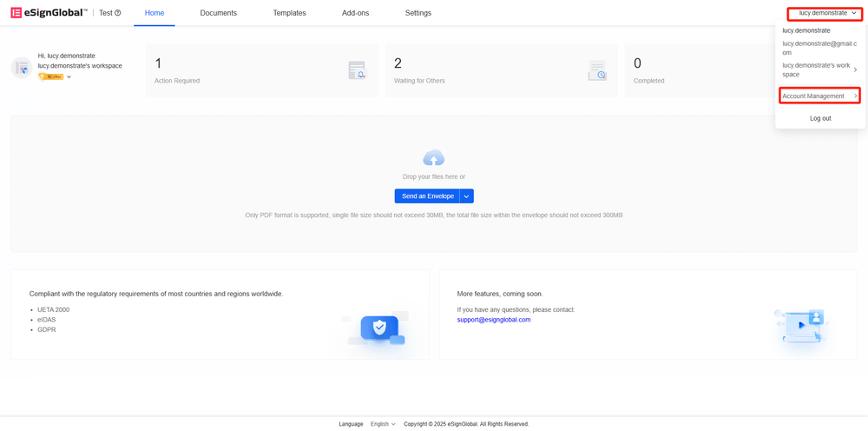
Task: Click the GDPR list item
Action: click(45, 329)
